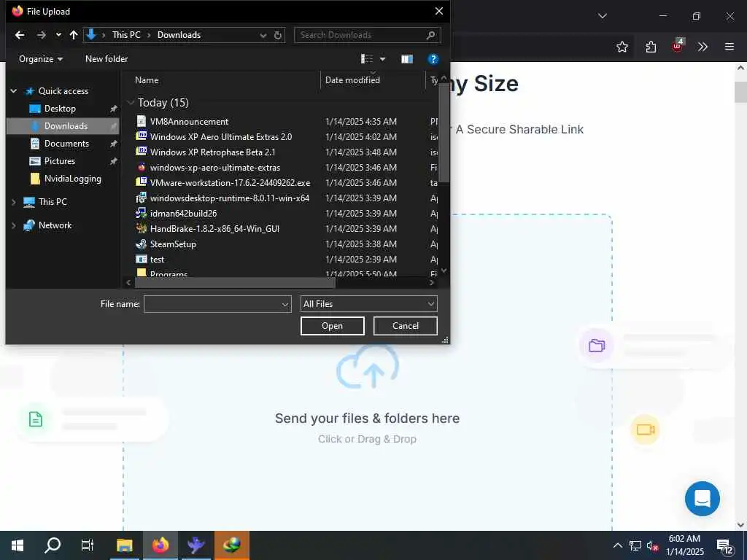Viewport: 747px width, 560px height.
Task: Go forward in File Upload dialog
Action: pyautogui.click(x=42, y=35)
